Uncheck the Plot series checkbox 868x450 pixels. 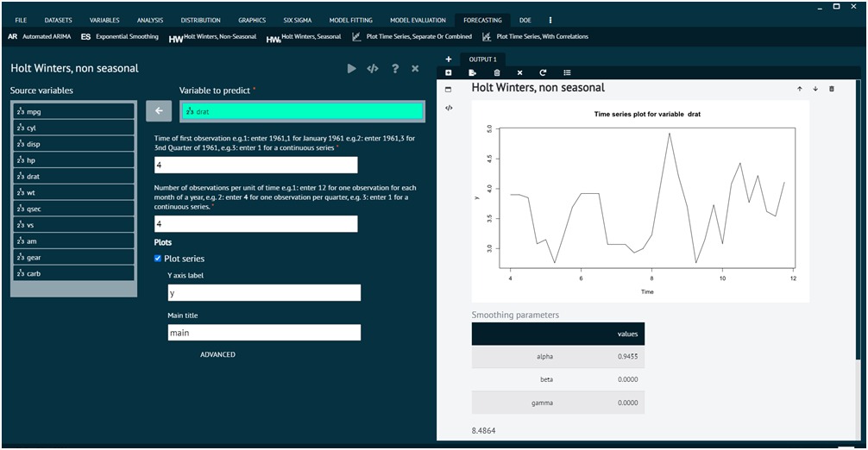[x=158, y=259]
